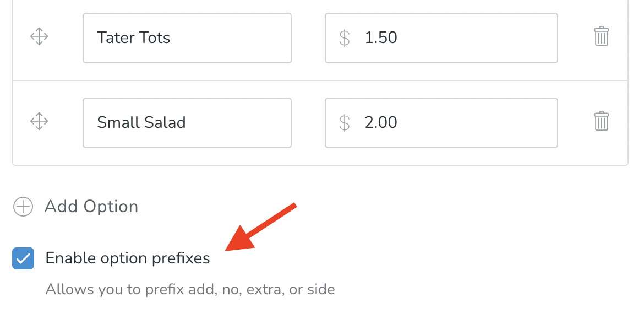Click the dollar sign in the Tater Tots price field
This screenshot has height=324, width=644.
[345, 37]
